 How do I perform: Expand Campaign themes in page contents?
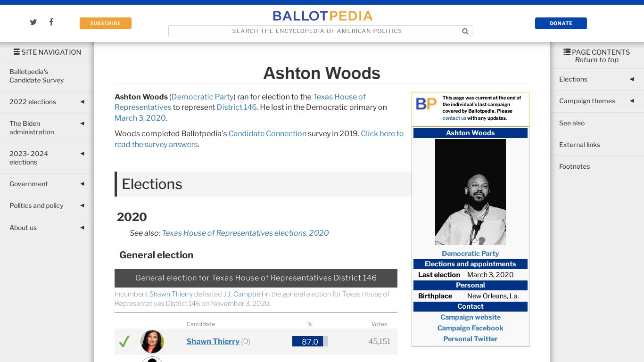click(x=632, y=101)
